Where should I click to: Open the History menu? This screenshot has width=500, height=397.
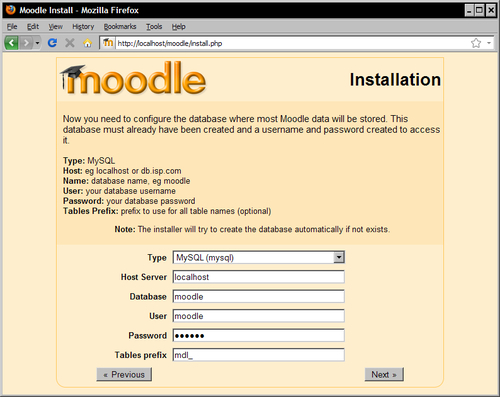click(83, 27)
